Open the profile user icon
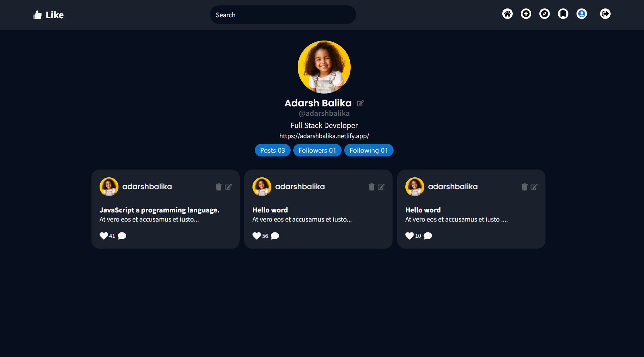 582,14
